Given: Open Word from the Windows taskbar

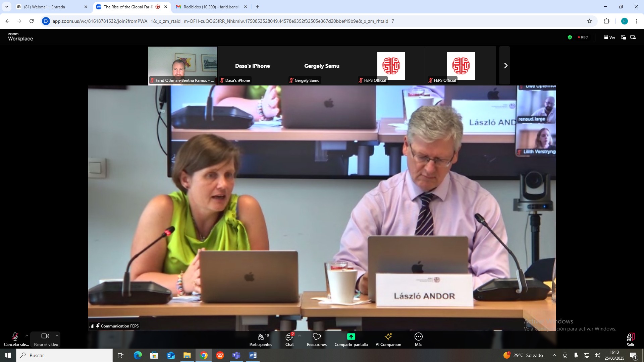Looking at the screenshot, I should click(x=253, y=355).
